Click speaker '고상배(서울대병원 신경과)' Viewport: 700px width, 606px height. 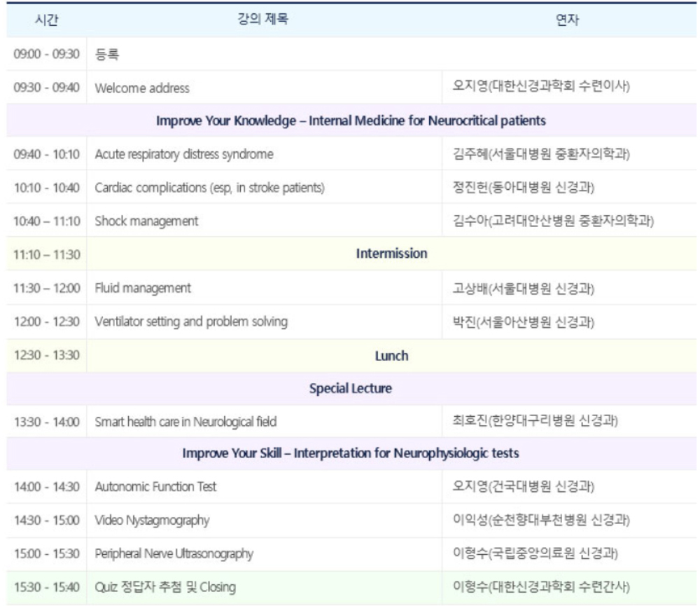pyautogui.click(x=523, y=289)
